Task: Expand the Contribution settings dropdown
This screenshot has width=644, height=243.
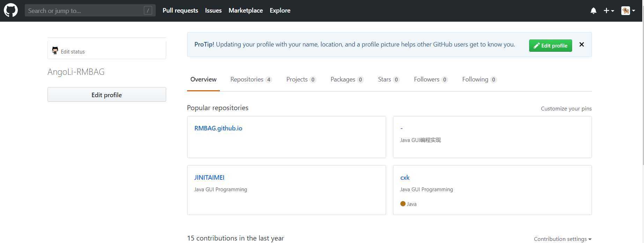Action: 563,239
